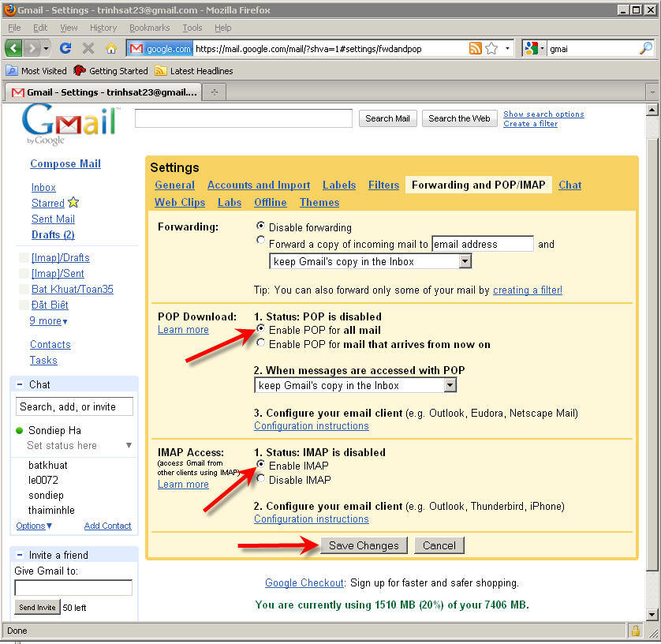Open the Labs settings tab

point(230,203)
